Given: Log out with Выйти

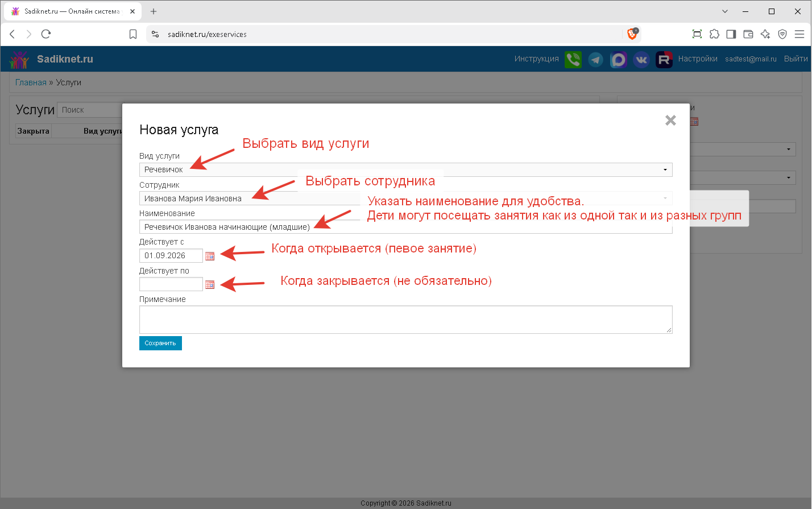Looking at the screenshot, I should (x=796, y=59).
